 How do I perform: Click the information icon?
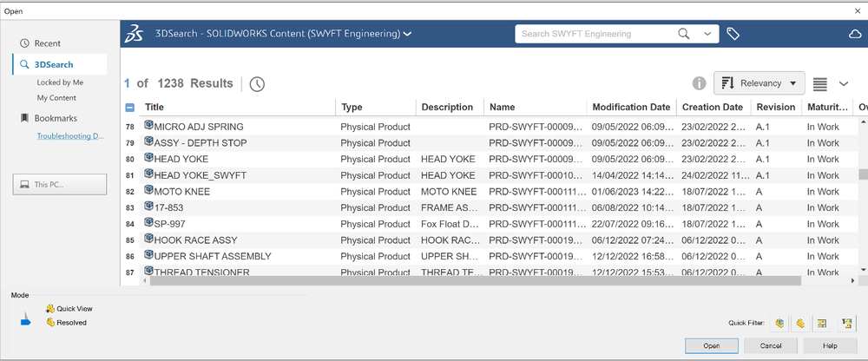point(699,83)
